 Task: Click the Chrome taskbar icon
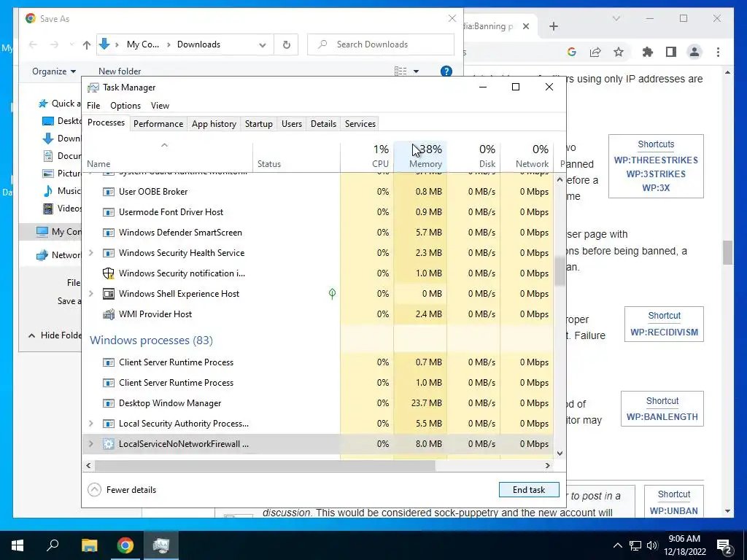pyautogui.click(x=125, y=545)
